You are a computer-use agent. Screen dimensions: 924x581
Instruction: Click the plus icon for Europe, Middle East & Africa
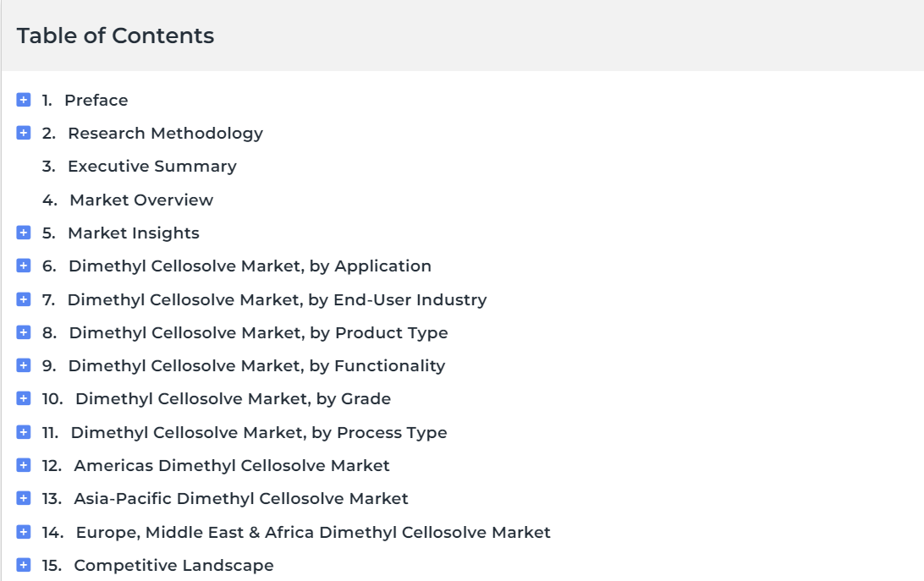click(x=24, y=531)
